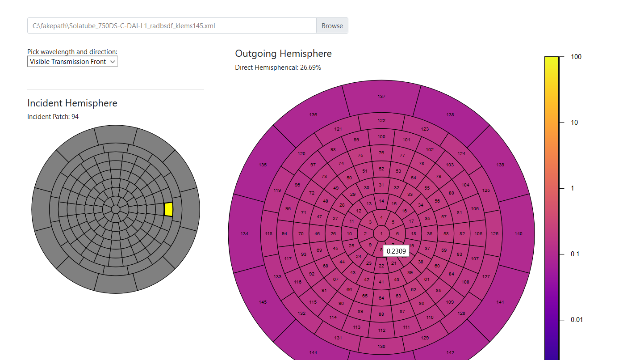
Task: Select outgoing patch 41
Action: (381, 282)
